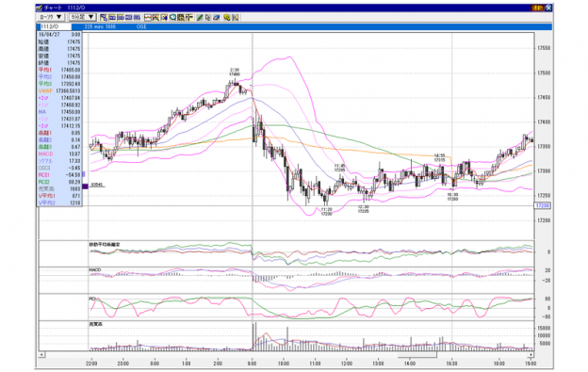Select the pencil drawing tool icon

pos(200,17)
